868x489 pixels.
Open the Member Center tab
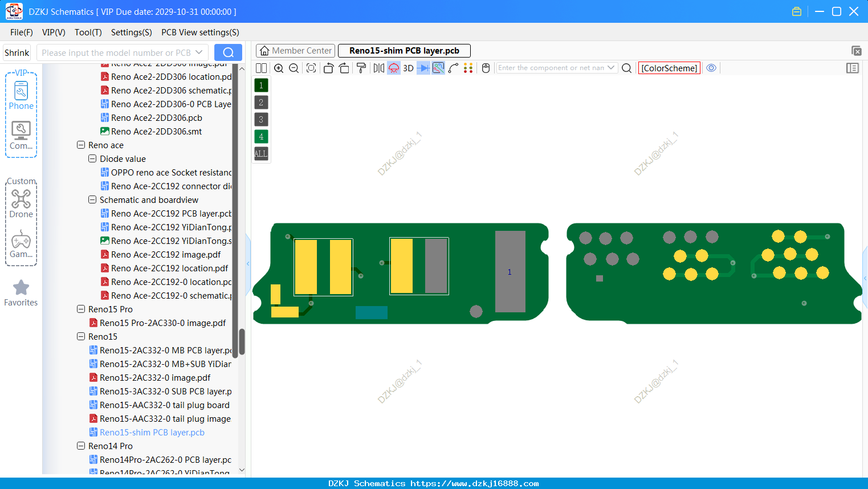296,51
